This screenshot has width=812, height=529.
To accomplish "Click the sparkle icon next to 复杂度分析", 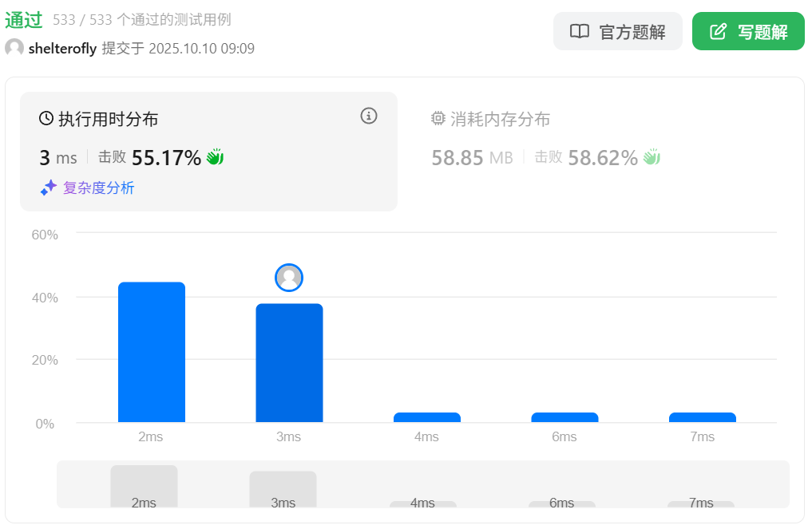I will click(49, 188).
